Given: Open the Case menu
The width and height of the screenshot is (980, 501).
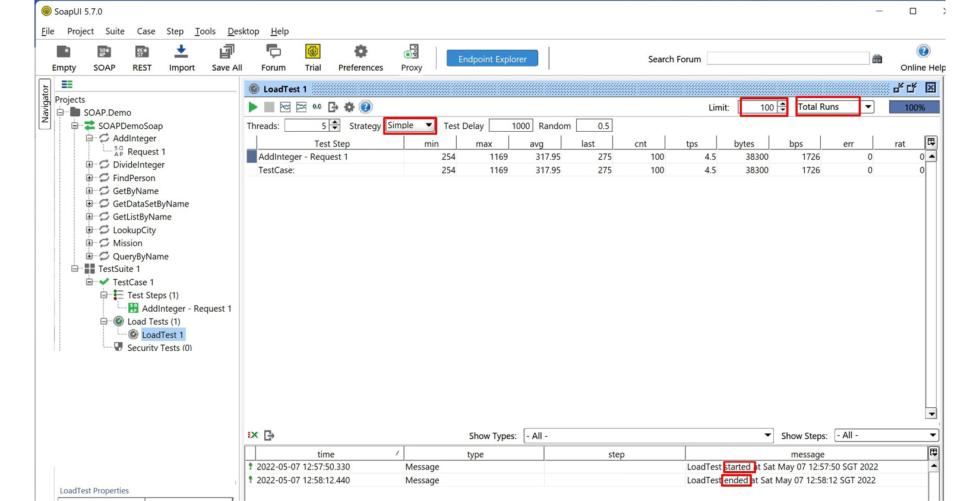Looking at the screenshot, I should (x=146, y=31).
